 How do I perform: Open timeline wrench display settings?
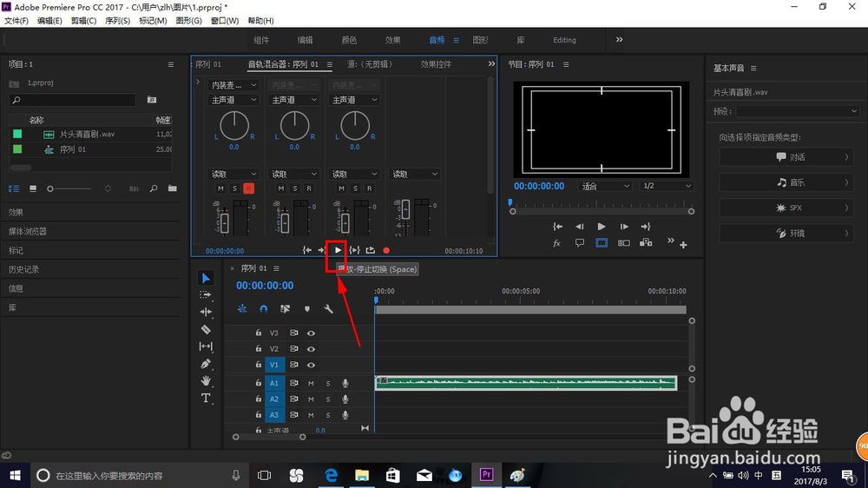point(328,308)
